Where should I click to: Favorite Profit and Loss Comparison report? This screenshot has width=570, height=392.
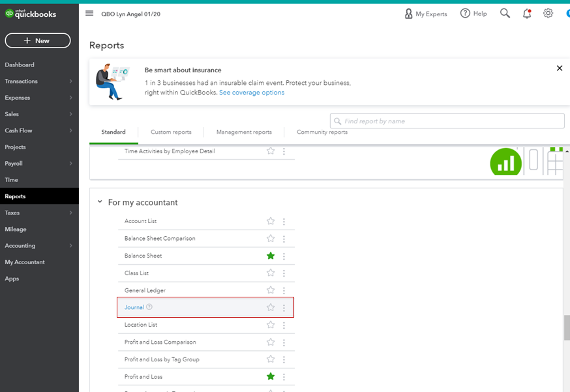(x=271, y=342)
